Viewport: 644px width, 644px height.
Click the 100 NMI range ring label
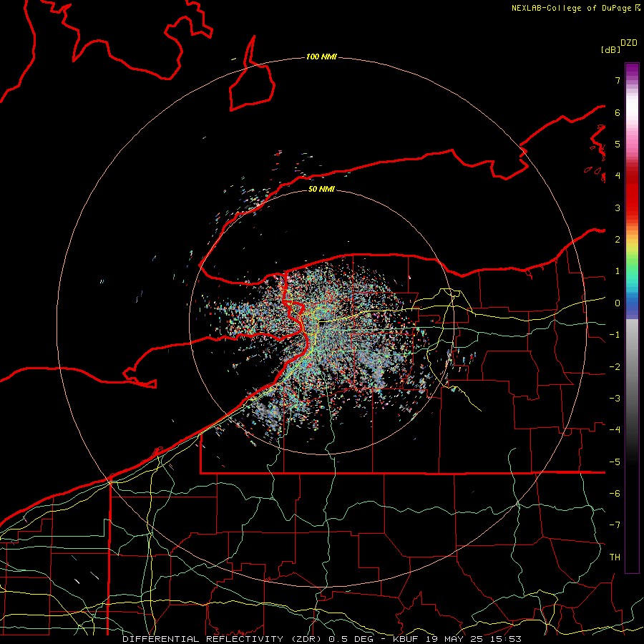pyautogui.click(x=321, y=57)
